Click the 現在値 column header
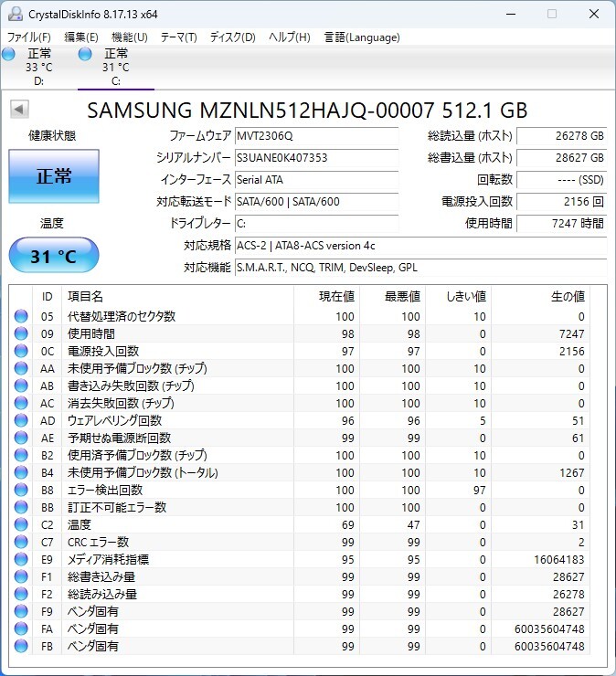The image size is (616, 676). pos(327,297)
